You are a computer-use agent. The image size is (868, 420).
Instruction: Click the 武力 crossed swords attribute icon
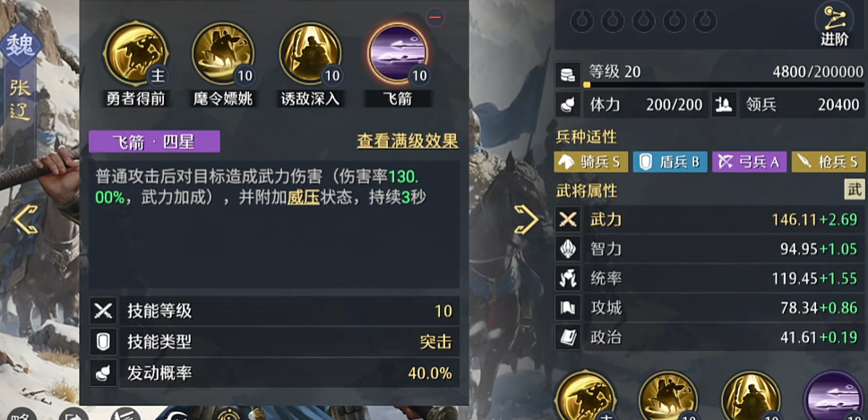coord(568,219)
